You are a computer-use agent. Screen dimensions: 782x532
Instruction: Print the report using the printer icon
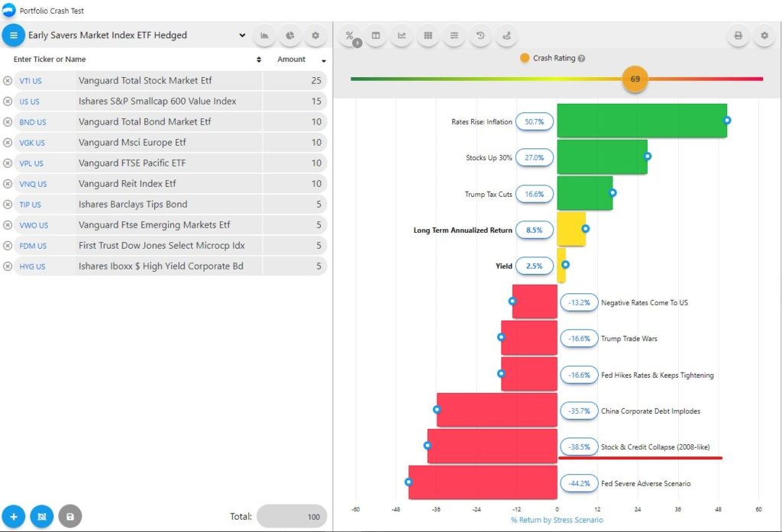738,35
